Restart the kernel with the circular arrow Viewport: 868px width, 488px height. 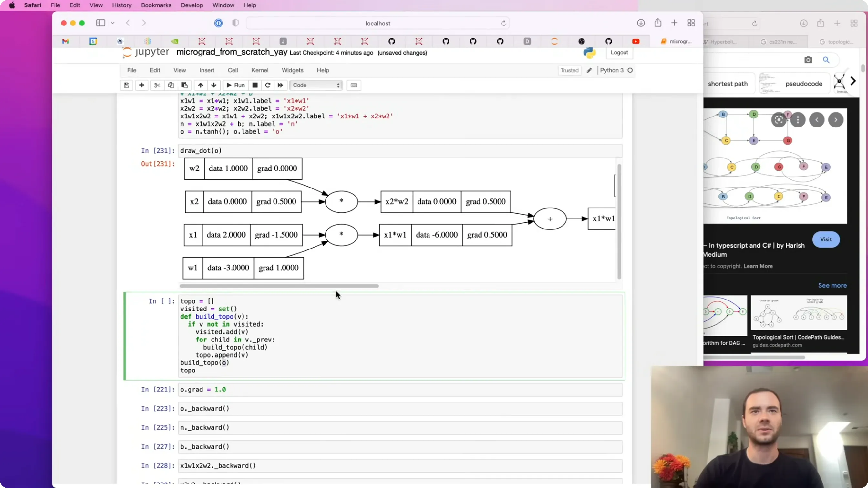click(268, 85)
